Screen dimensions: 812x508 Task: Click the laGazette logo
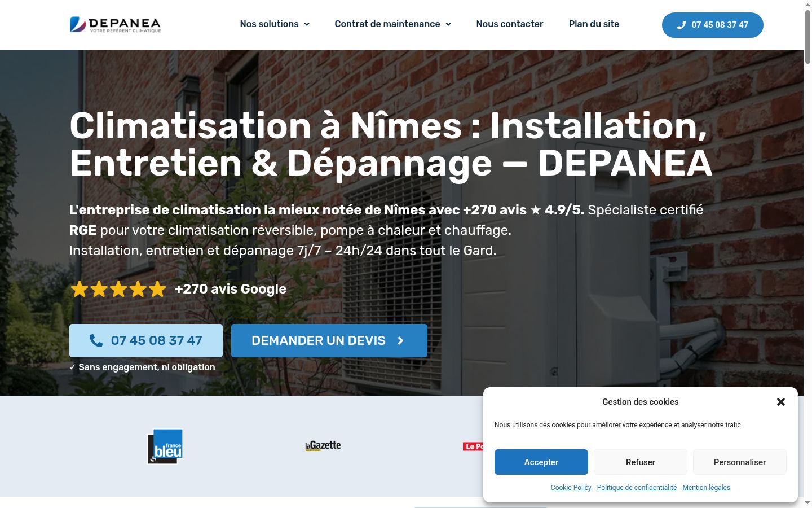pos(323,446)
